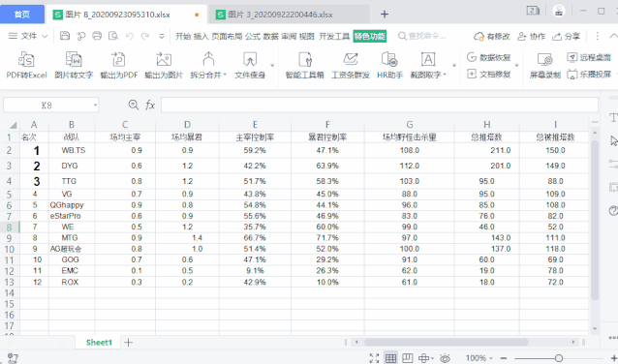Viewport: 618px width, 364px height.
Task: Click the print preview icon
Action: 113,36
